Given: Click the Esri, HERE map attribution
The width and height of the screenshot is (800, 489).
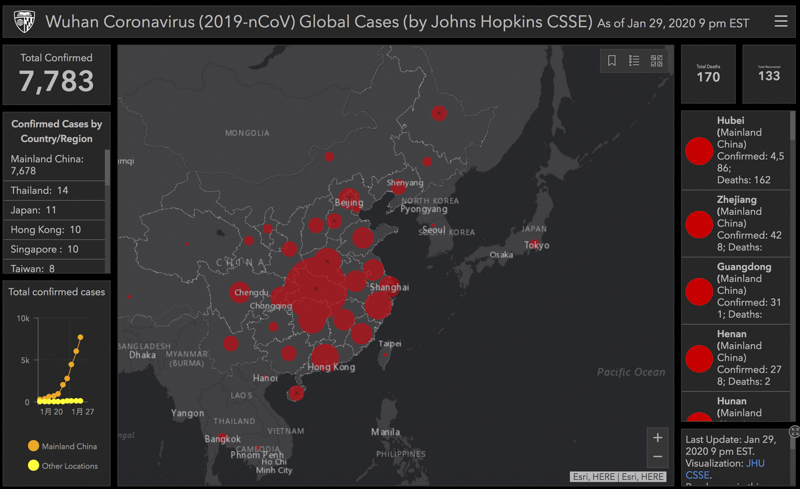Looking at the screenshot, I should coord(620,477).
